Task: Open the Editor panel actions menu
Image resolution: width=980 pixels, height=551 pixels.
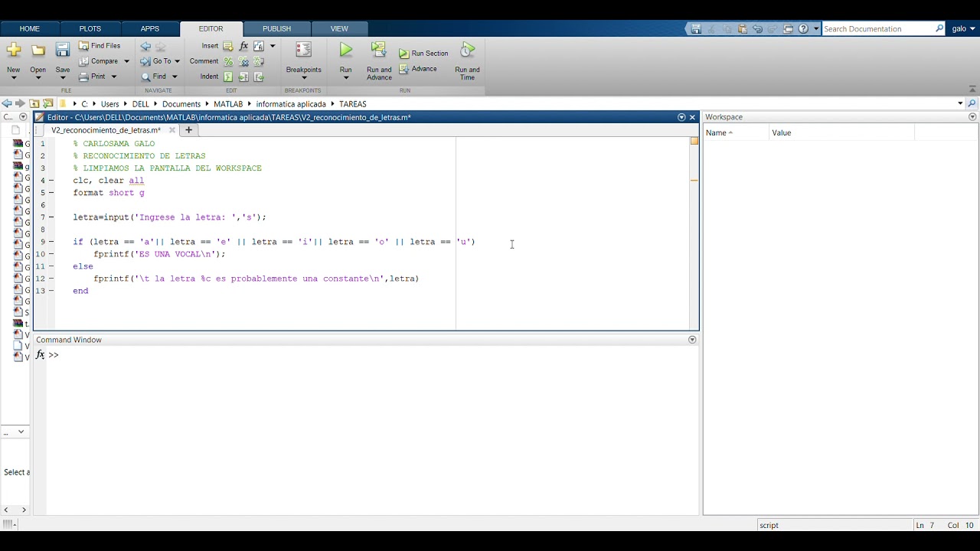Action: 681,117
